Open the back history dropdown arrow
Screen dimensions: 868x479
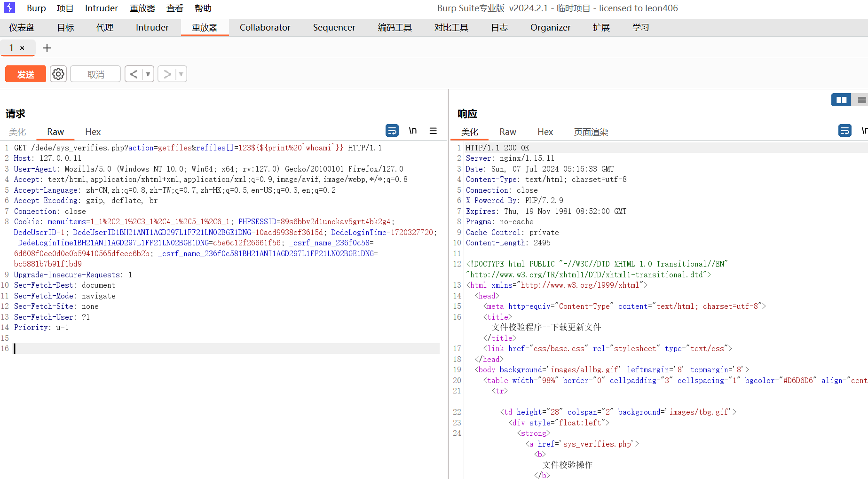tap(148, 74)
